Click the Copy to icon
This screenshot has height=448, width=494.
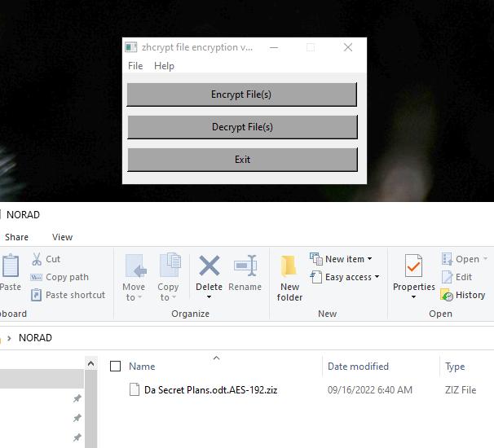170,265
